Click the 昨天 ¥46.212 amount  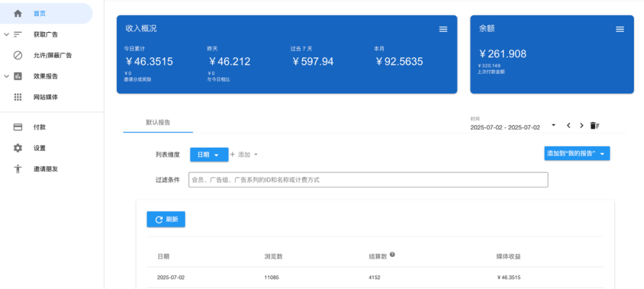coord(229,61)
